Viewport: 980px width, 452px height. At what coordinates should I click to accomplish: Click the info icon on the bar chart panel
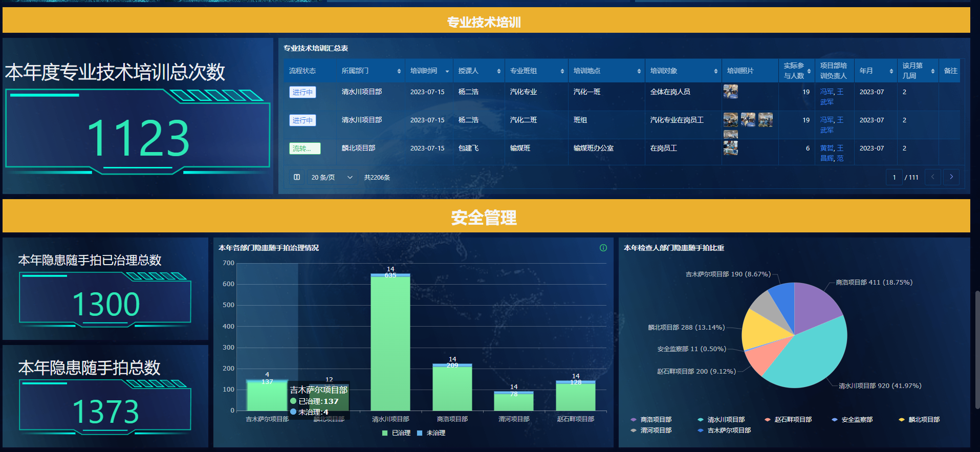click(x=603, y=248)
